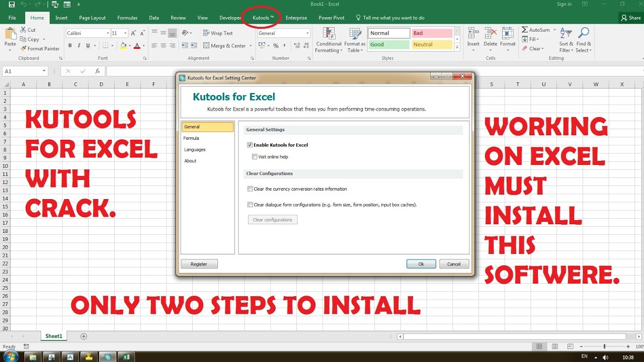Toggle Underline formatting
Screen dimensions: 644x362
pos(88,46)
